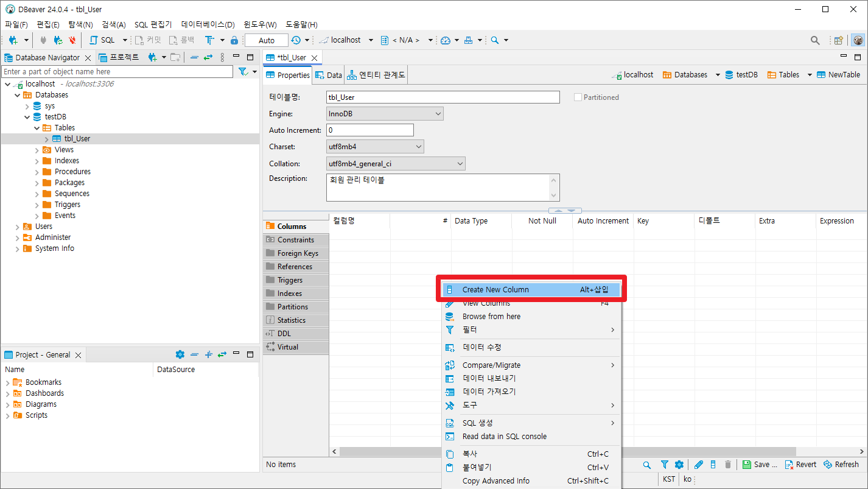Click the filter funnel icon beside object search

[242, 72]
